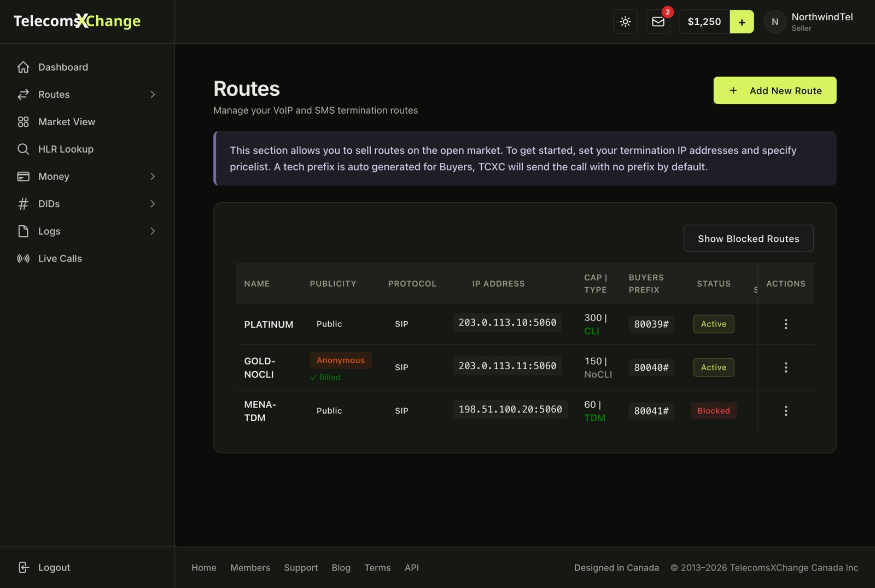Click the N user avatar
This screenshot has height=588, width=875.
(775, 22)
